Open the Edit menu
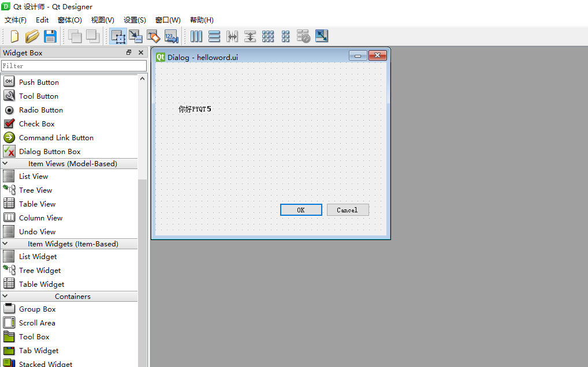This screenshot has width=588, height=367. click(42, 20)
